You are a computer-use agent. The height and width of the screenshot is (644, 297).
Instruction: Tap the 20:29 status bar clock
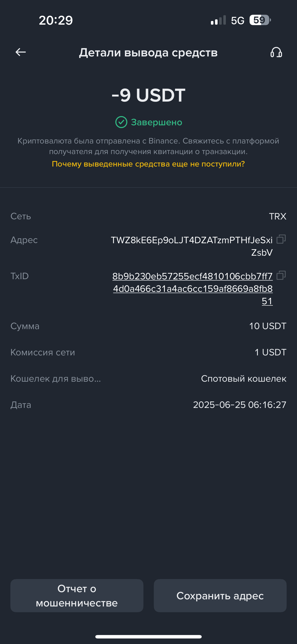[56, 20]
